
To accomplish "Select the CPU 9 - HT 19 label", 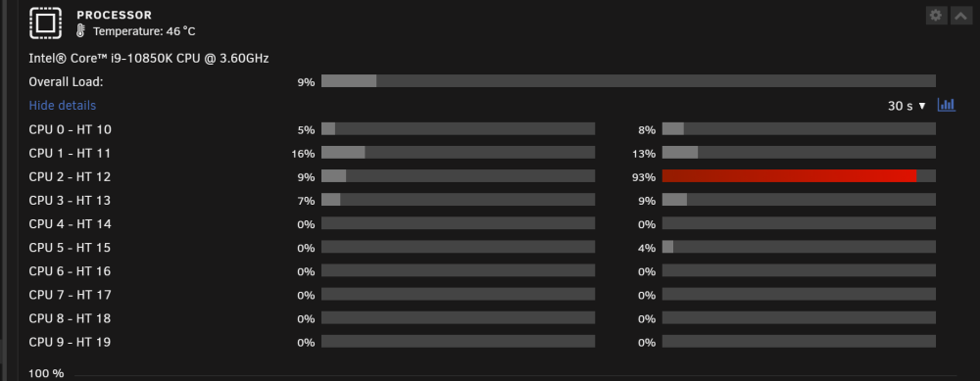I will click(70, 342).
